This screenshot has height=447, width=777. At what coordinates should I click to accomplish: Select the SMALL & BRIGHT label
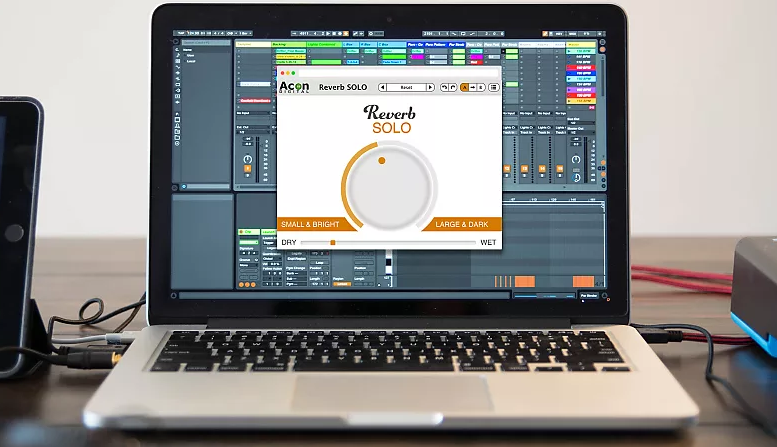tap(310, 224)
